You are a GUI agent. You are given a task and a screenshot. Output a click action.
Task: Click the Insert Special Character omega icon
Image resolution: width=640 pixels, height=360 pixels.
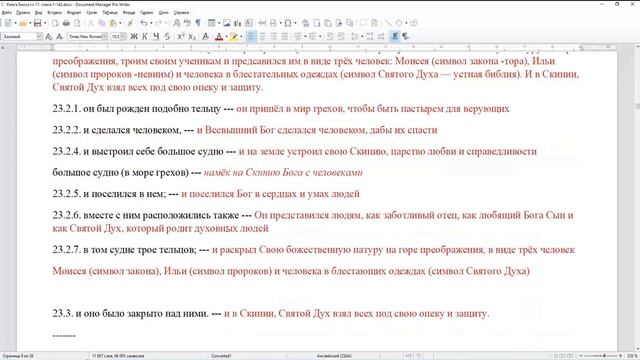(x=288, y=23)
